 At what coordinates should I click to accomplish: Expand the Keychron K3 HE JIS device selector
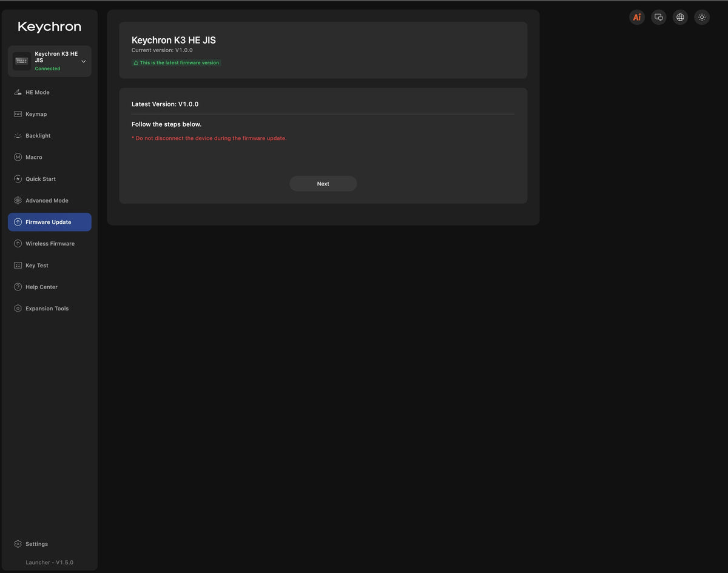coord(50,61)
